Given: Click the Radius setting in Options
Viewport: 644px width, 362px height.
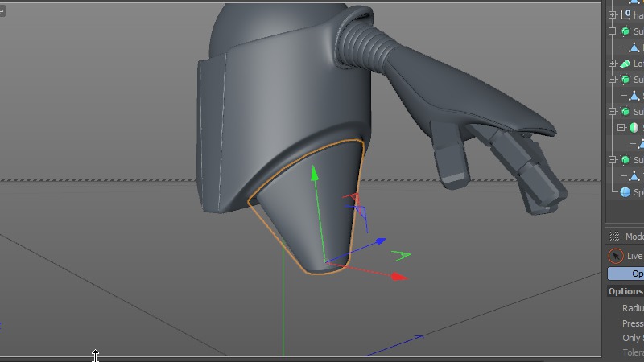Looking at the screenshot, I should [632, 308].
